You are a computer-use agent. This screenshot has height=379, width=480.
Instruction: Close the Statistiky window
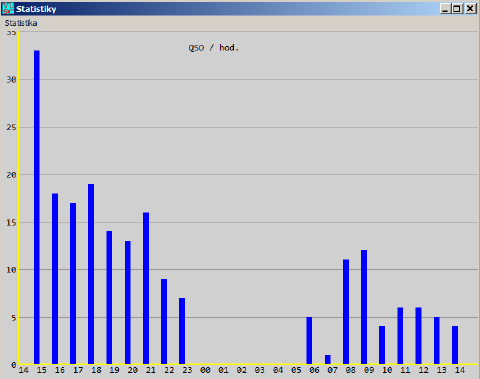click(x=470, y=8)
